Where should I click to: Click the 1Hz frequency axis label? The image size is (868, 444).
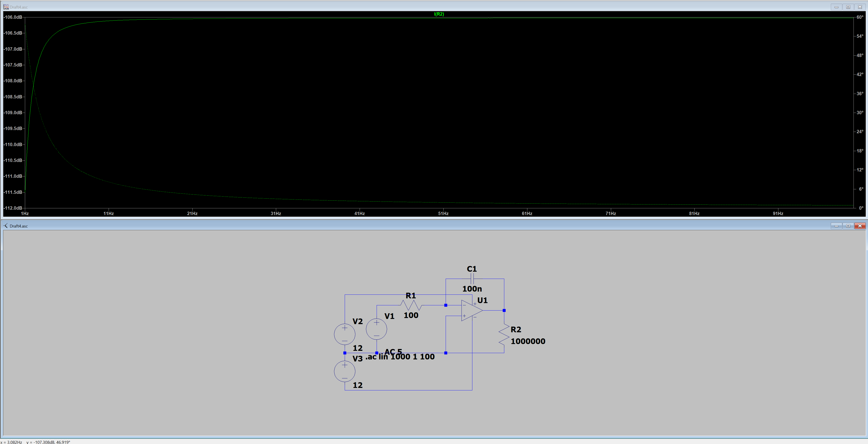click(x=25, y=214)
